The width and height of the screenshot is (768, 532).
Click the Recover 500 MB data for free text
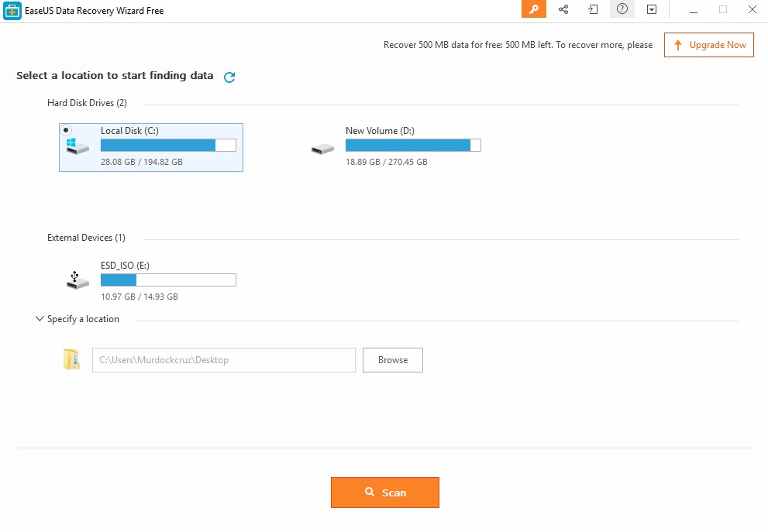(x=518, y=45)
